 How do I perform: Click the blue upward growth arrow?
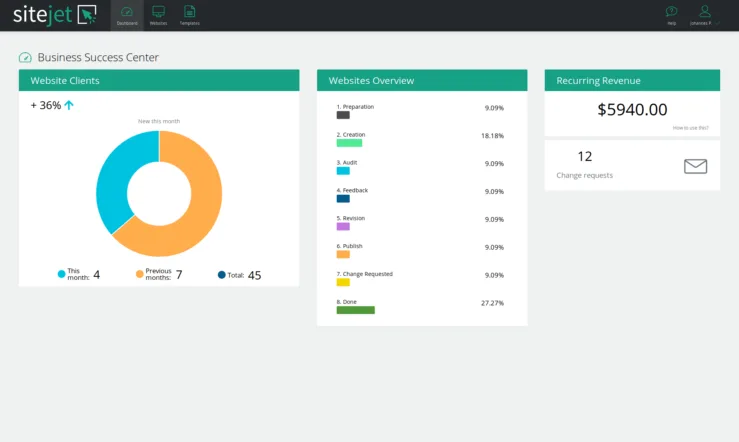coord(69,105)
